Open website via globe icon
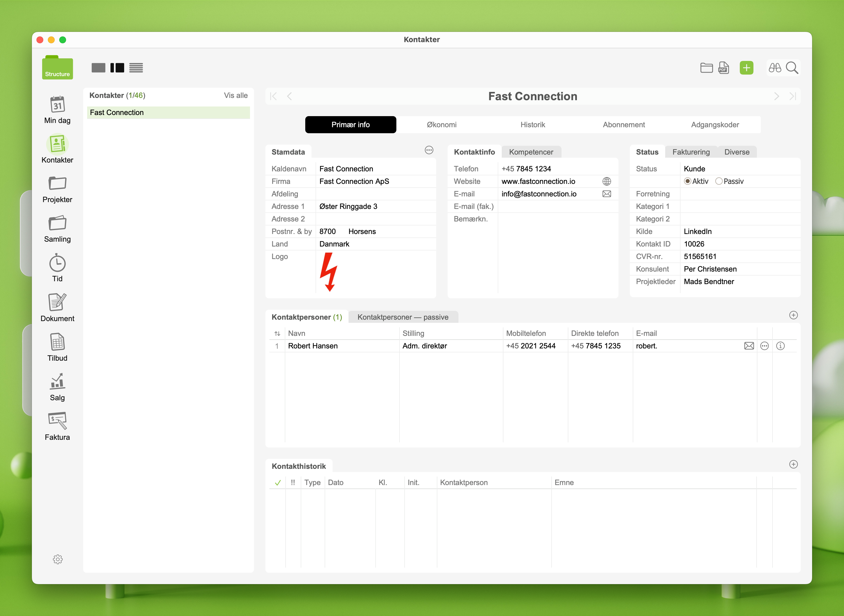 click(607, 182)
